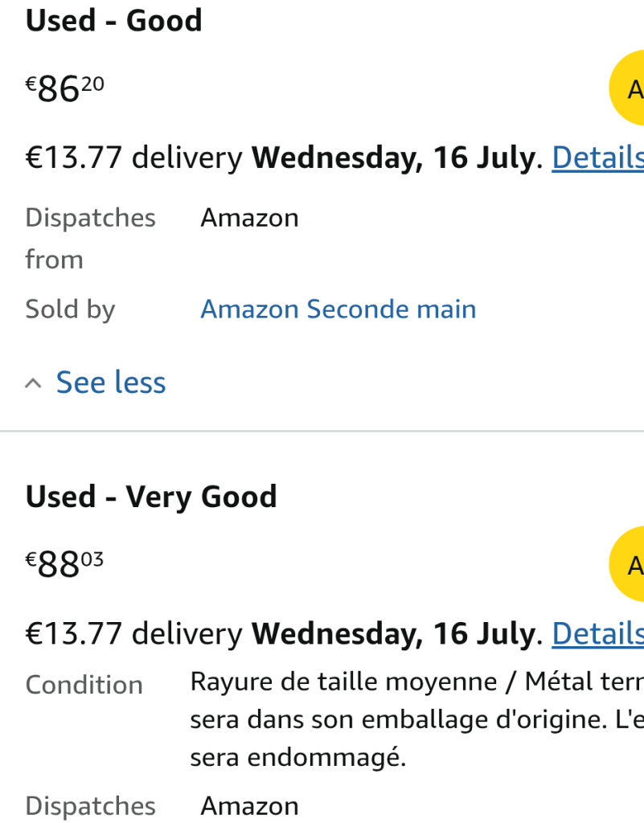Collapse details using the chevron-up icon
Image resolution: width=644 pixels, height=823 pixels.
(x=33, y=383)
